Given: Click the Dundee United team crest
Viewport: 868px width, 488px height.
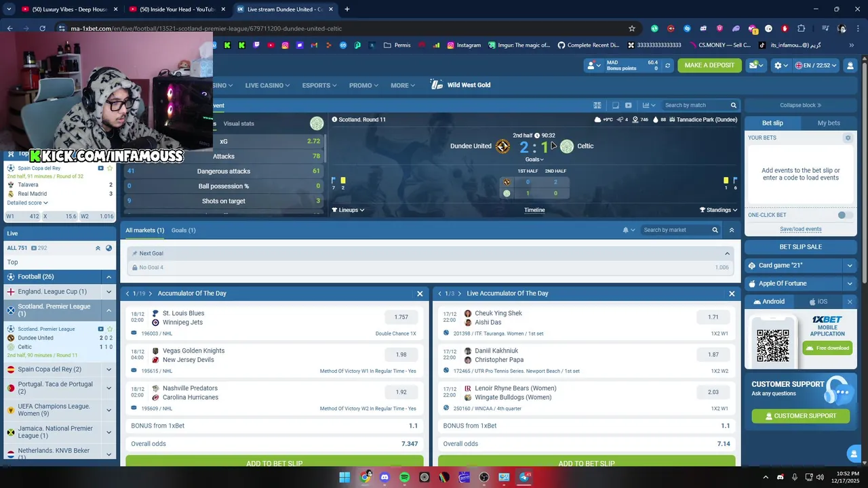Looking at the screenshot, I should [x=502, y=146].
